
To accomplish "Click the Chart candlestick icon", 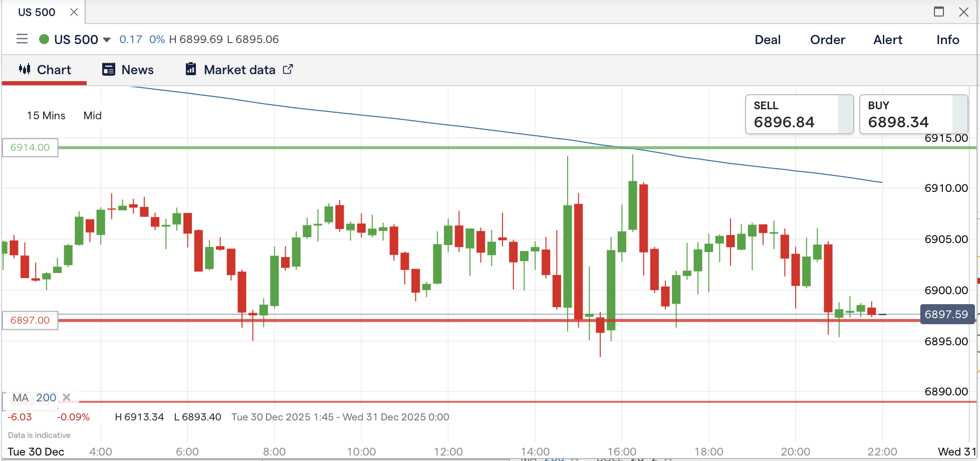I will (x=25, y=69).
